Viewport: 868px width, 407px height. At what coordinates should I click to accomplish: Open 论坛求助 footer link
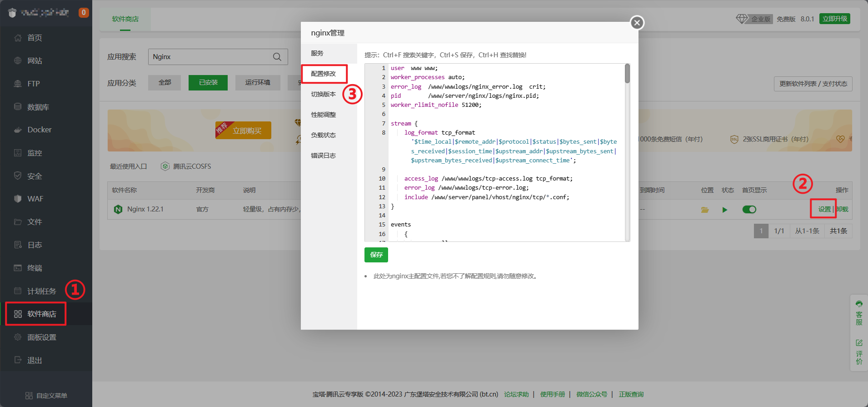pos(516,394)
